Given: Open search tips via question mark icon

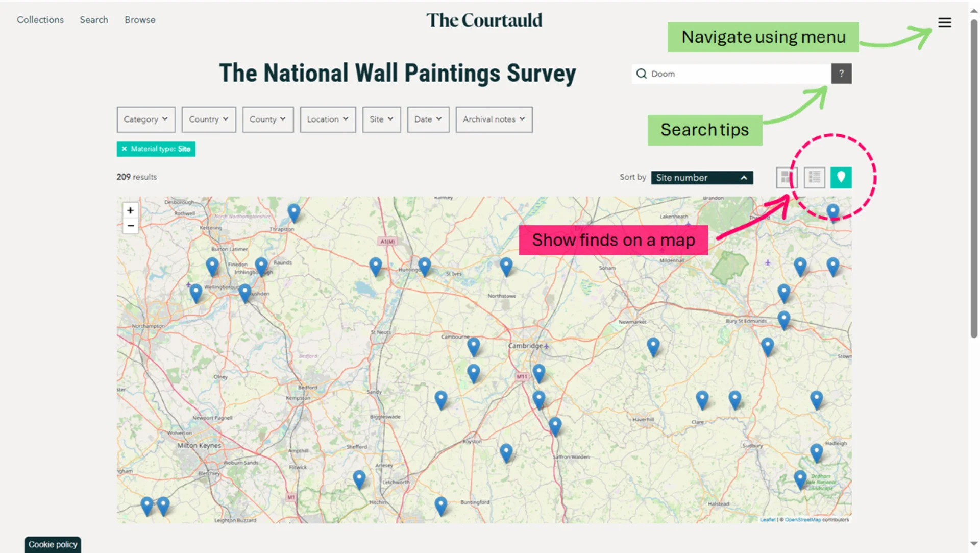Looking at the screenshot, I should (841, 74).
